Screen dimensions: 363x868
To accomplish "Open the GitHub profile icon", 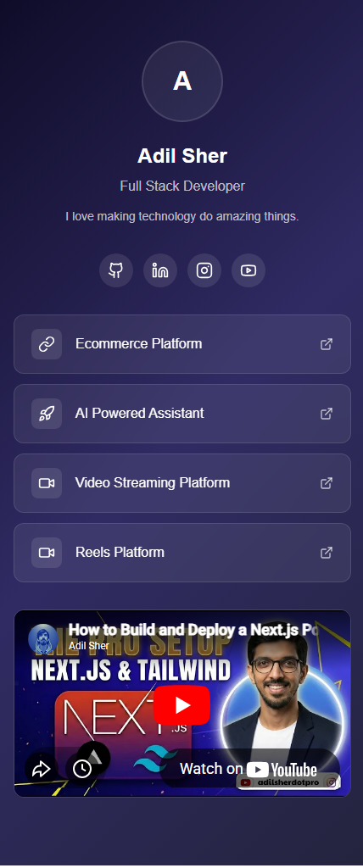I will point(116,270).
